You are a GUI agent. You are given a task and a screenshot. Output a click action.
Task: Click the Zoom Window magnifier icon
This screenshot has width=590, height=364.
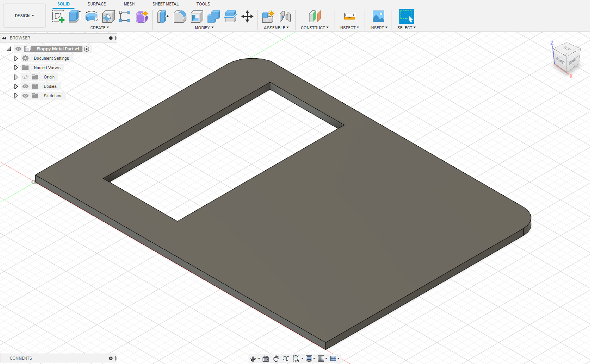[296, 359]
